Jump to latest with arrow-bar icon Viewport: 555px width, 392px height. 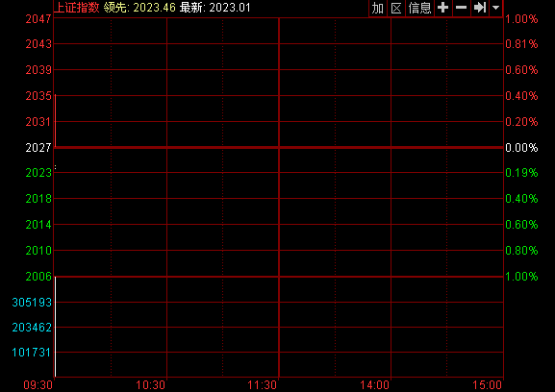coord(480,8)
